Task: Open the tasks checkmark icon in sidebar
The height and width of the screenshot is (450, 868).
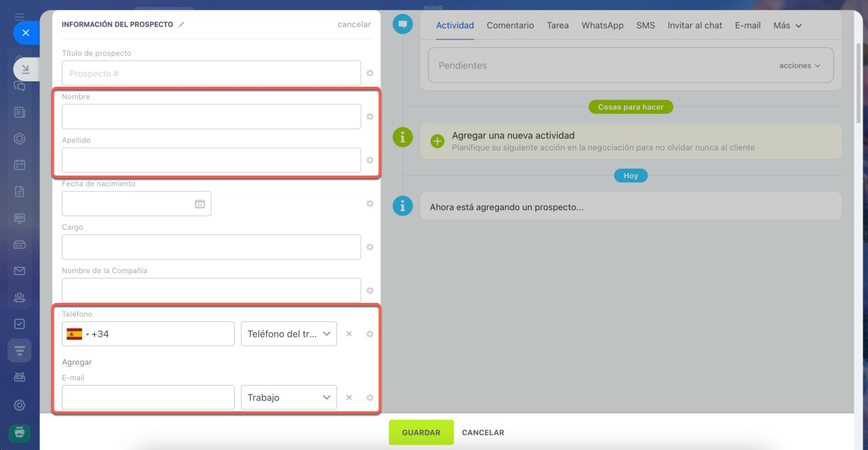Action: (x=20, y=324)
